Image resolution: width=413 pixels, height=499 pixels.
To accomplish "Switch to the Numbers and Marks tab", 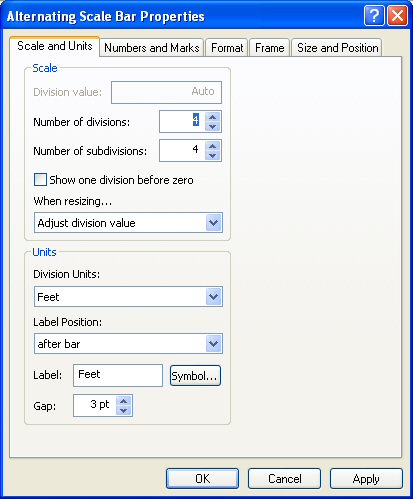I will click(x=152, y=48).
